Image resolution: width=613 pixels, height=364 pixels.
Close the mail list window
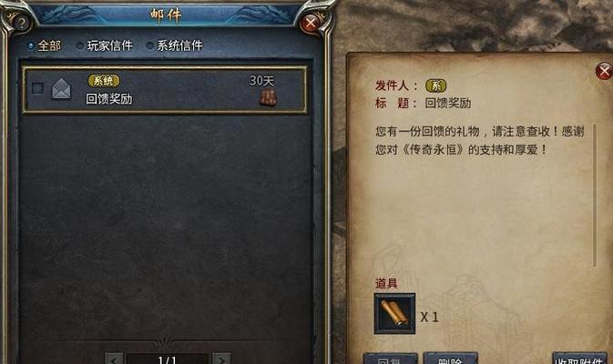pos(311,23)
